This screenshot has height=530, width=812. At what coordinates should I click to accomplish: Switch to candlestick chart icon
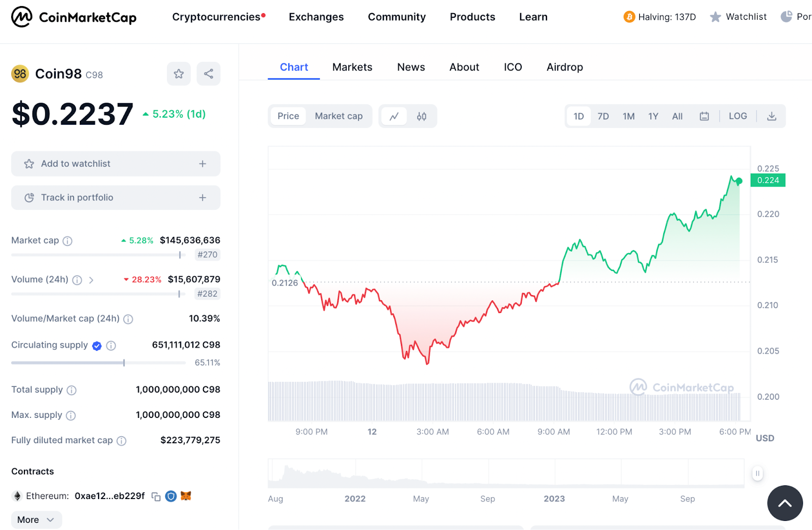click(422, 116)
